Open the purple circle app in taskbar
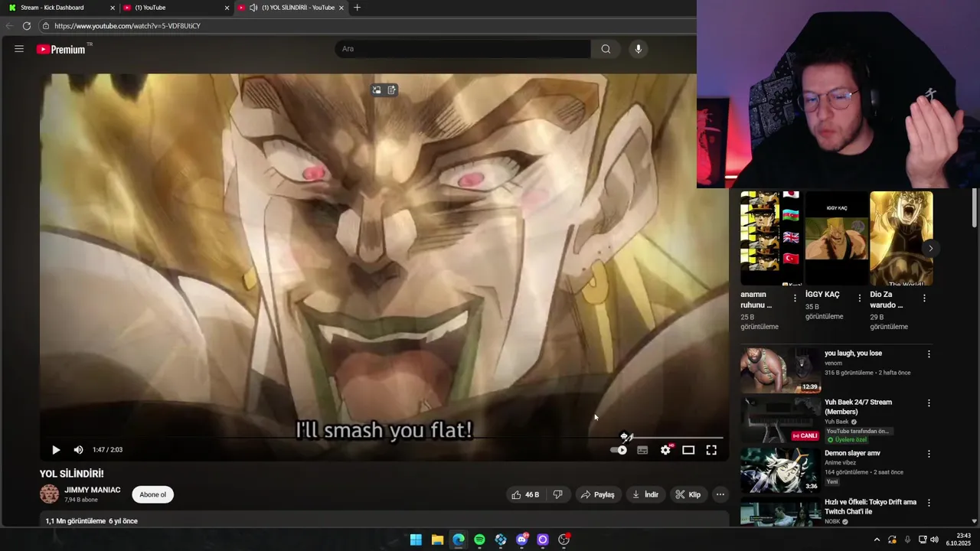 543,540
